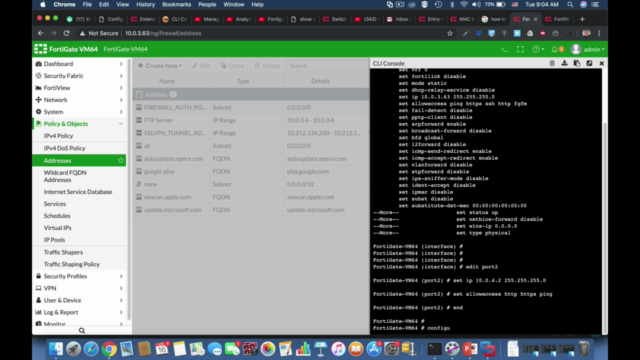Copy CLI Console contents to clipboard

coord(577,63)
